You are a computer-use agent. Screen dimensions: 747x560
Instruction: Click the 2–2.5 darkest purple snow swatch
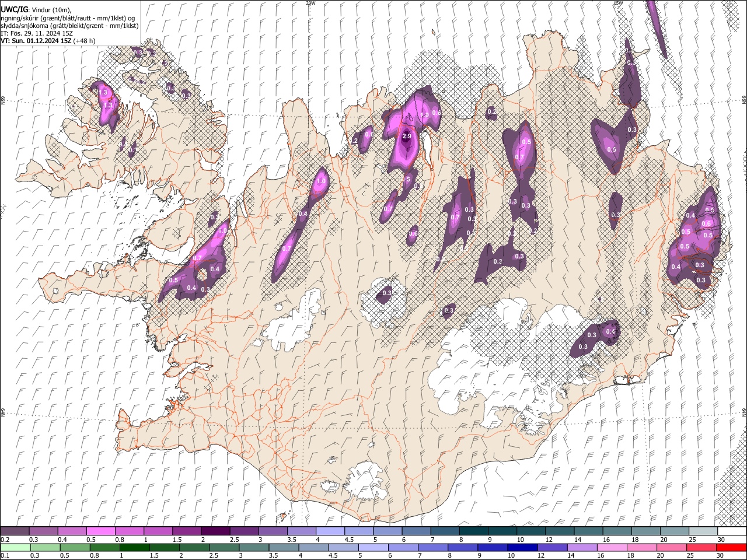tap(215, 531)
